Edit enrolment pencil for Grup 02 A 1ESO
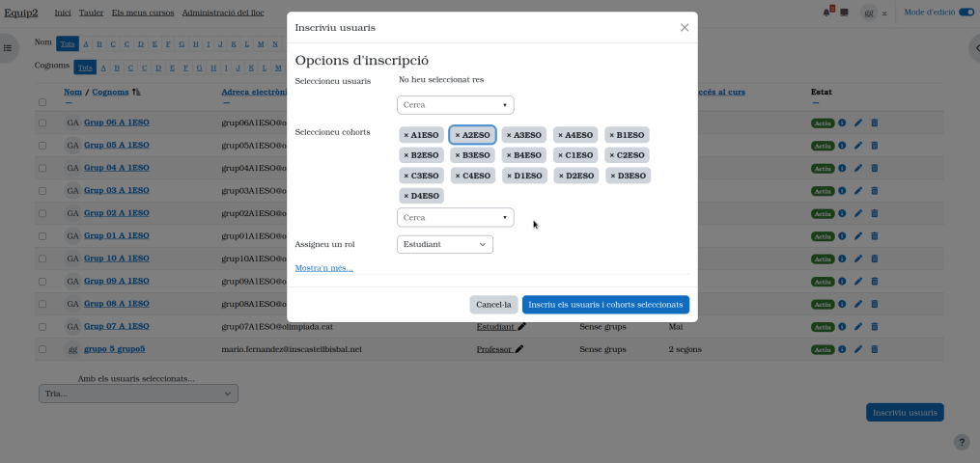Viewport: 980px width, 463px height. click(858, 213)
